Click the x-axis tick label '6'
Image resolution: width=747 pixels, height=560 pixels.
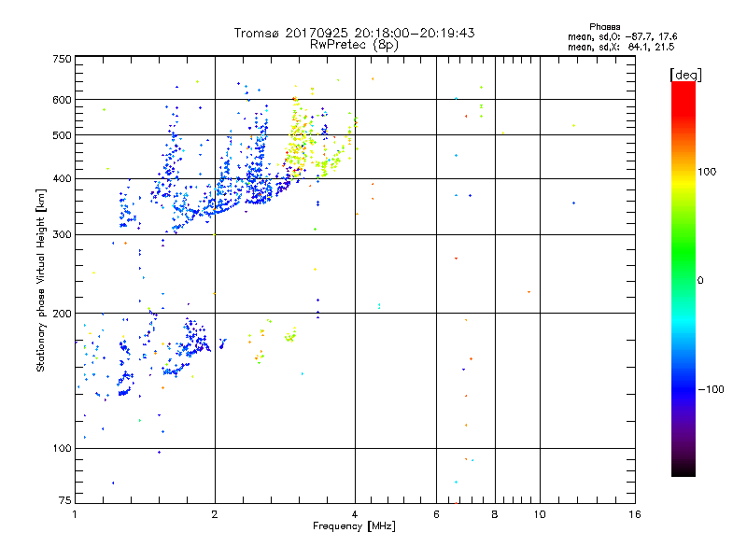(x=436, y=514)
